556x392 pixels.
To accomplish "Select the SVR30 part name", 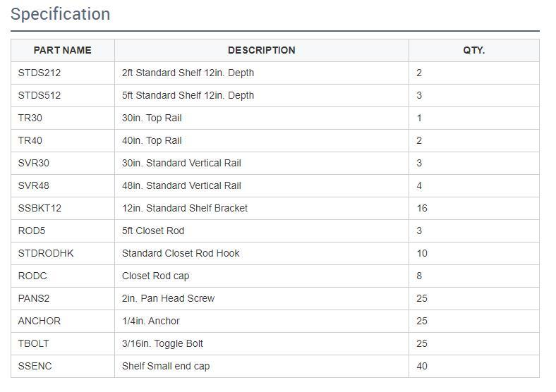I will click(x=34, y=163).
